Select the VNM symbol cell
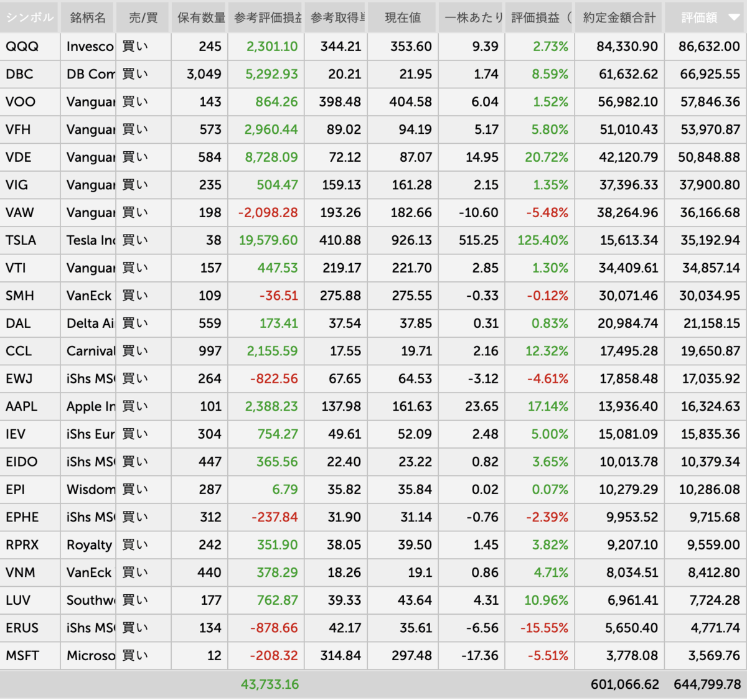 click(x=30, y=572)
